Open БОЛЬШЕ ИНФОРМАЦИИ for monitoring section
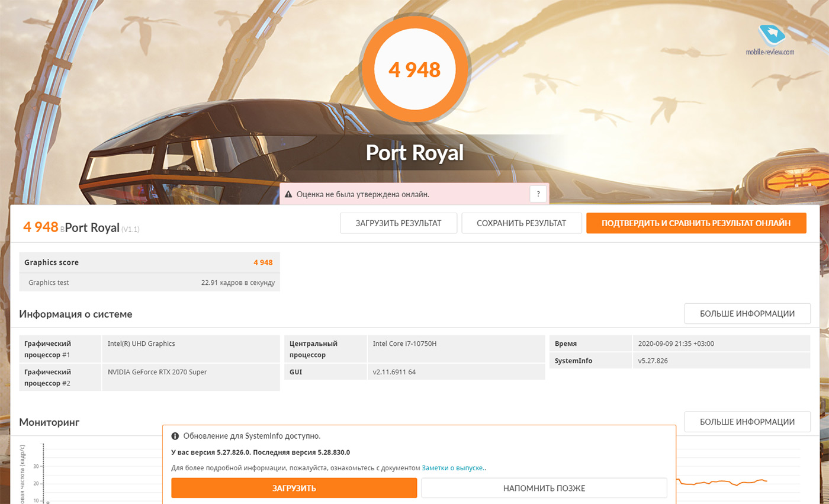This screenshot has width=829, height=504. [747, 422]
